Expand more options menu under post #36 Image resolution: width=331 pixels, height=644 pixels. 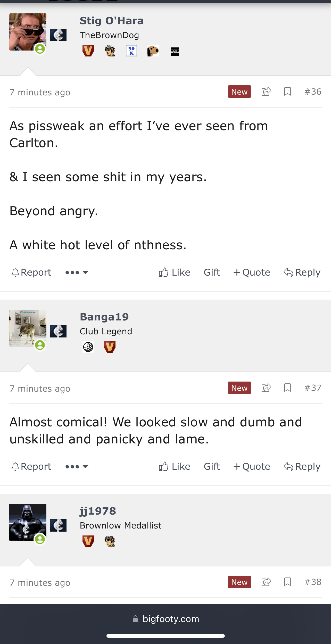pos(77,273)
